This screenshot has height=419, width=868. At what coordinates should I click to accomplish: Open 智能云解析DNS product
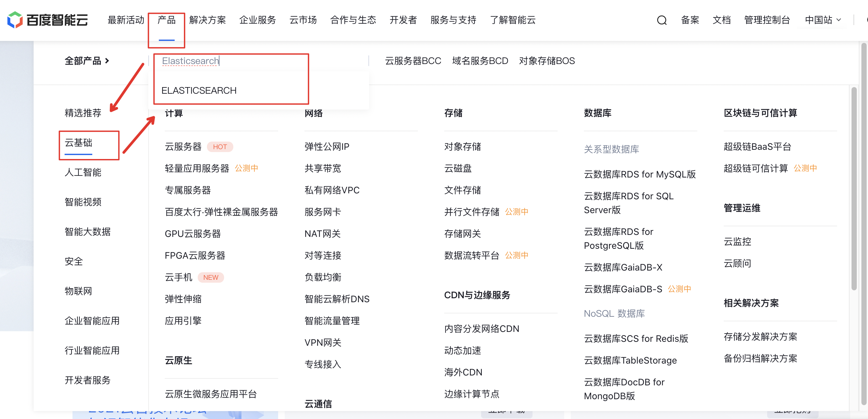click(337, 299)
